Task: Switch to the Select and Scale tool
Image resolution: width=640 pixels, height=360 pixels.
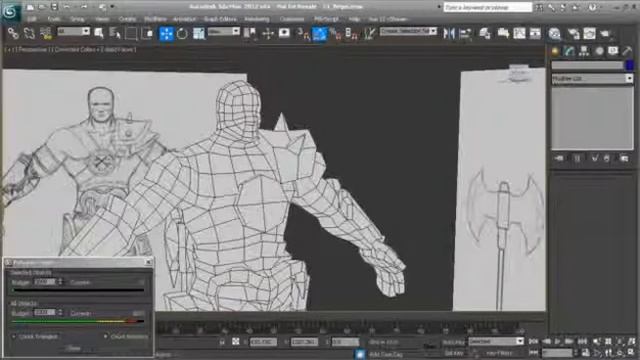Action: point(198,33)
